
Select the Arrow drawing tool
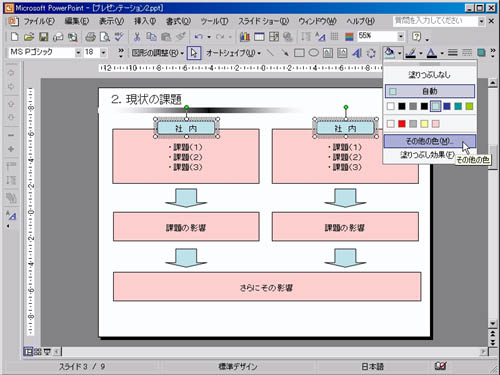coord(285,53)
